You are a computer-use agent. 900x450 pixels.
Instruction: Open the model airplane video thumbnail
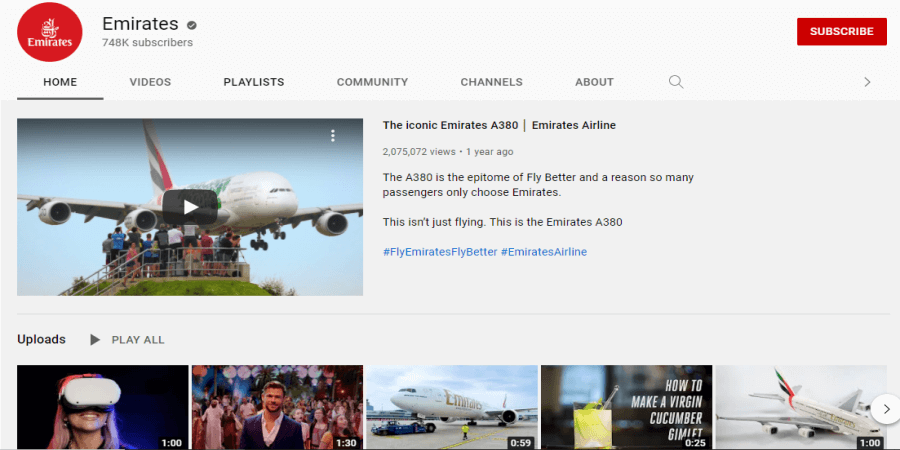801,408
